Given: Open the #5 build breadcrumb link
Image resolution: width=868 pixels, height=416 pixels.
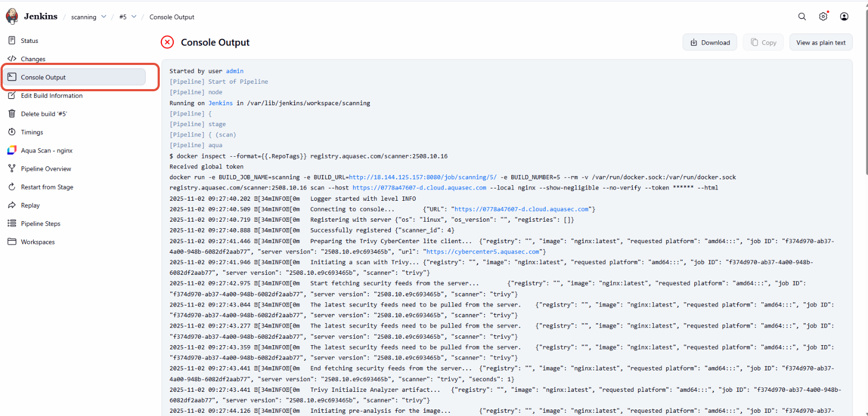Looking at the screenshot, I should [123, 17].
